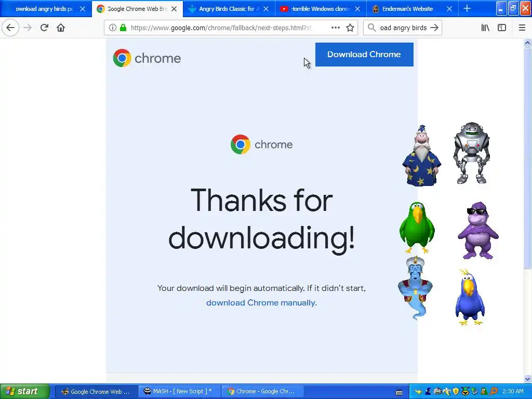Viewport: 532px width, 399px height.
Task: Show site information icon in address bar
Action: [113, 28]
